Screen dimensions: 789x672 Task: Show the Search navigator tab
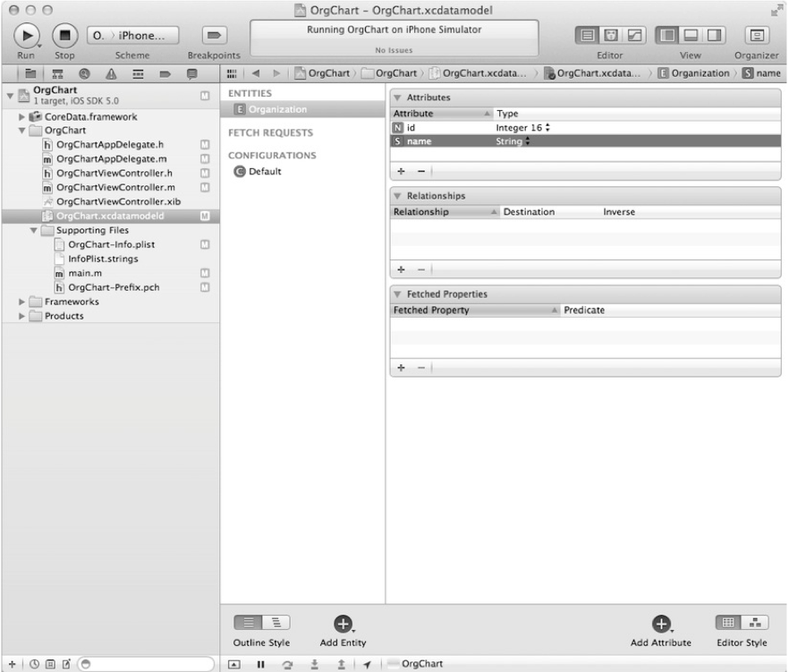[x=84, y=74]
